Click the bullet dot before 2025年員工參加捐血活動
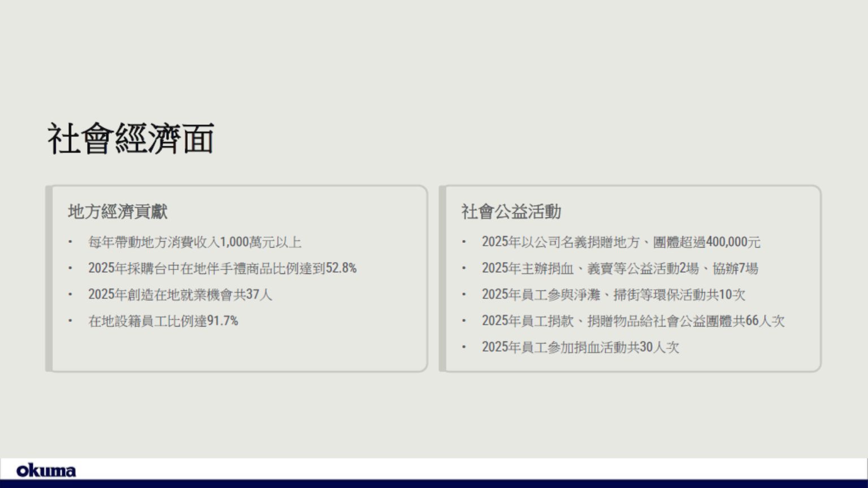This screenshot has height=488, width=868. (464, 347)
